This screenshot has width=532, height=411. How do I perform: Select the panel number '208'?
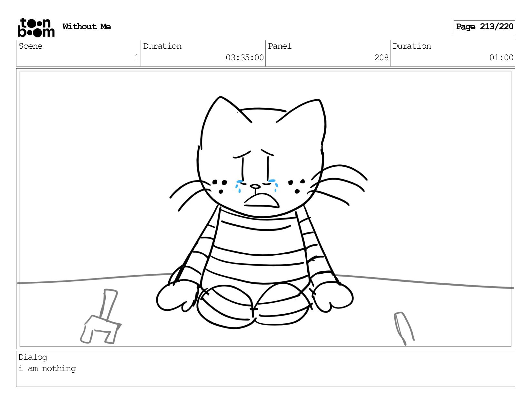coord(381,58)
